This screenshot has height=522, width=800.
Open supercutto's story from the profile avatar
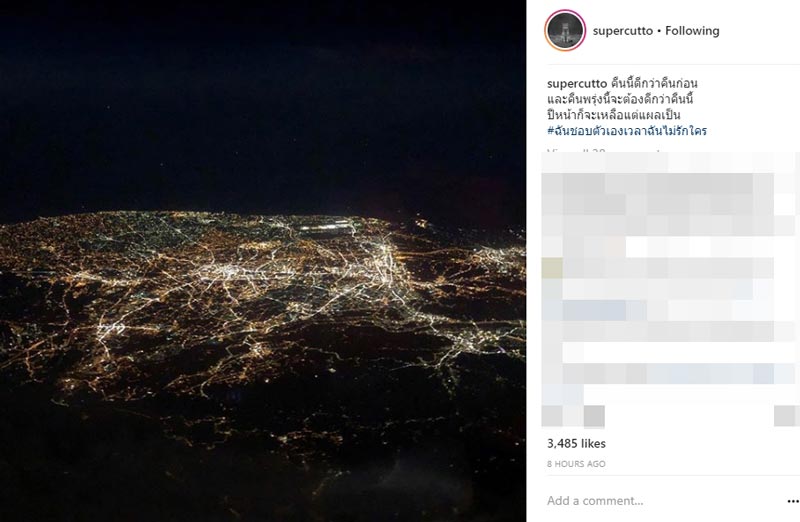point(565,31)
